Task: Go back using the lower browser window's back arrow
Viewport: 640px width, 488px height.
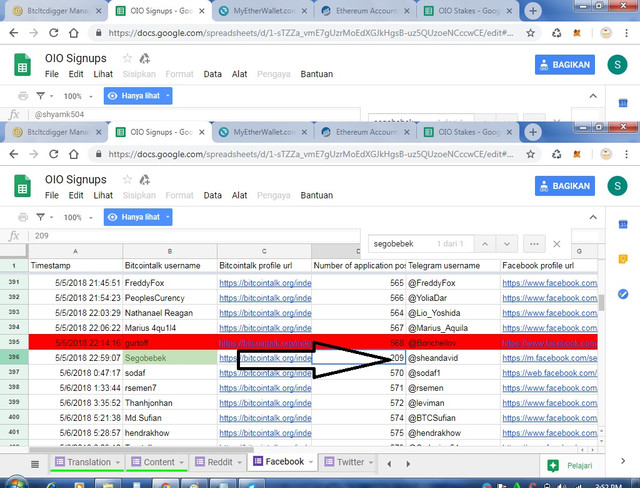Action: click(14, 154)
